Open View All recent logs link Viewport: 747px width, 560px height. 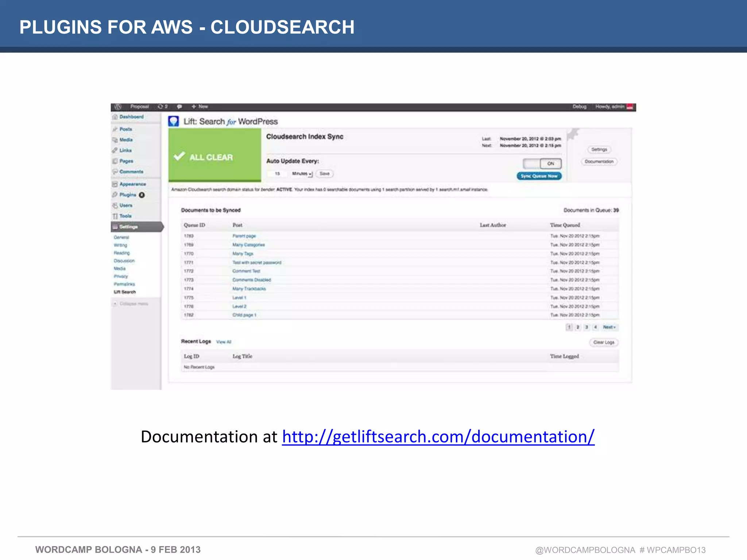point(224,342)
